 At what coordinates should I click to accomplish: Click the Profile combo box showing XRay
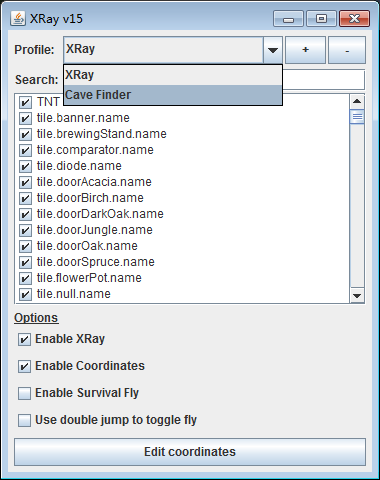point(173,50)
